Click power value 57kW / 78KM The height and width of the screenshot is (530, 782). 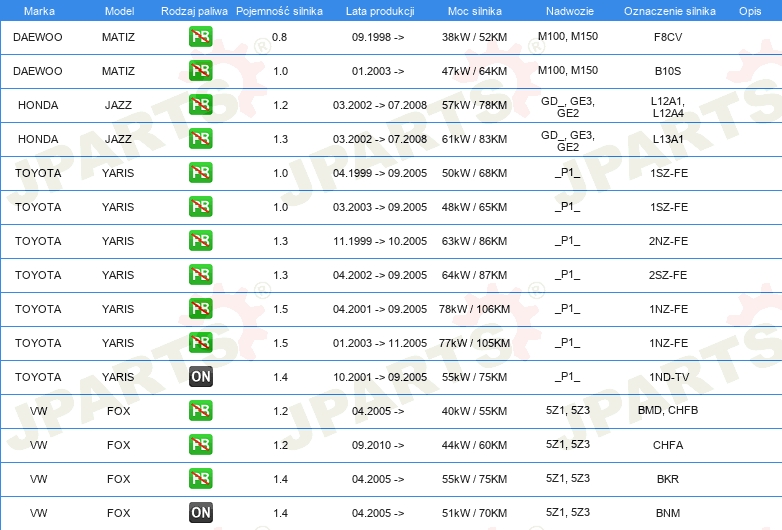474,105
